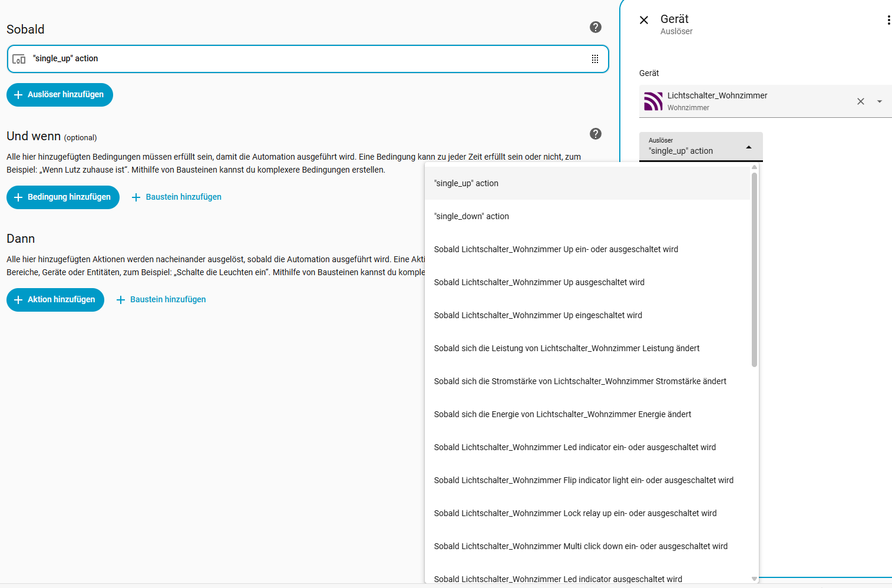Clear the Lichtschalter_Wohnzimmer device selection

[x=860, y=101]
